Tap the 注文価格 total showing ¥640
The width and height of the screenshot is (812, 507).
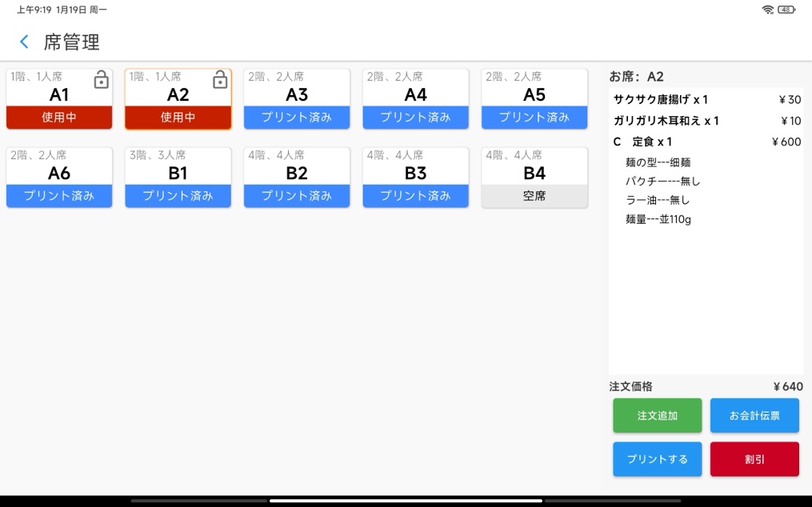pyautogui.click(x=706, y=386)
